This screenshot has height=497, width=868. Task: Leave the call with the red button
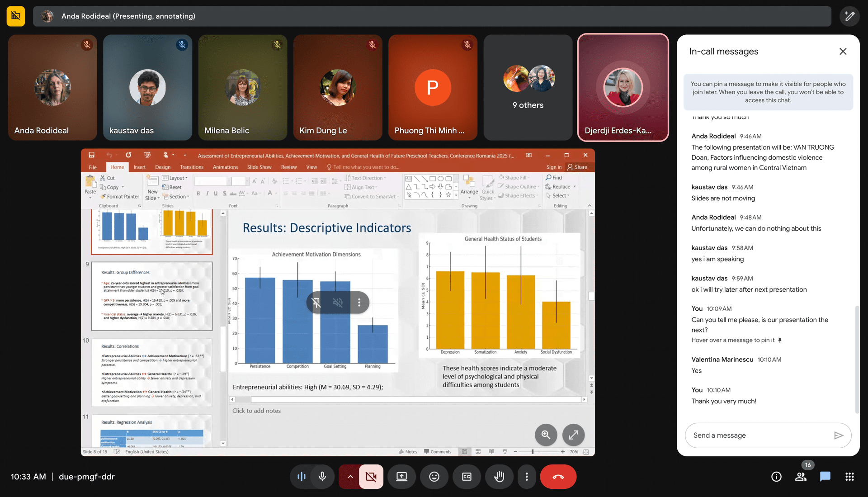coord(558,477)
